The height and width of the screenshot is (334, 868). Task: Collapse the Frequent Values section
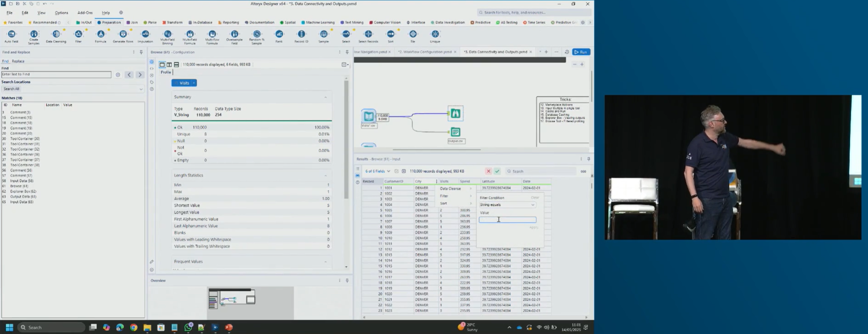pyautogui.click(x=325, y=262)
